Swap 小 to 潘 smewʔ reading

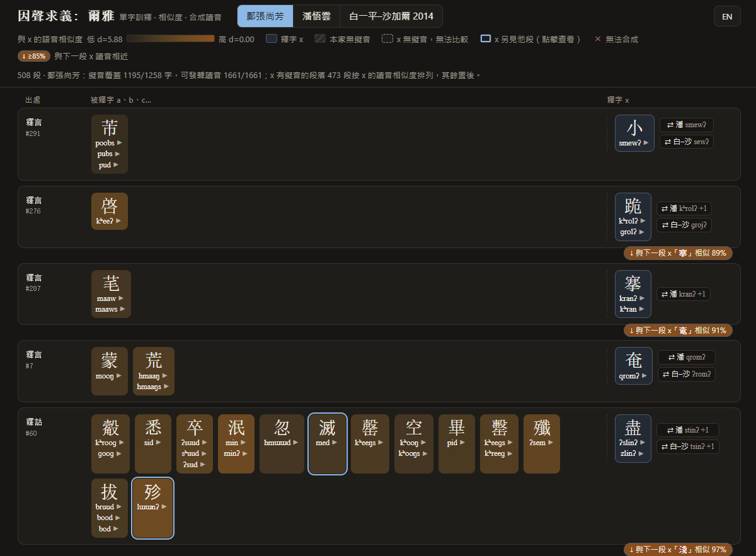[687, 125]
